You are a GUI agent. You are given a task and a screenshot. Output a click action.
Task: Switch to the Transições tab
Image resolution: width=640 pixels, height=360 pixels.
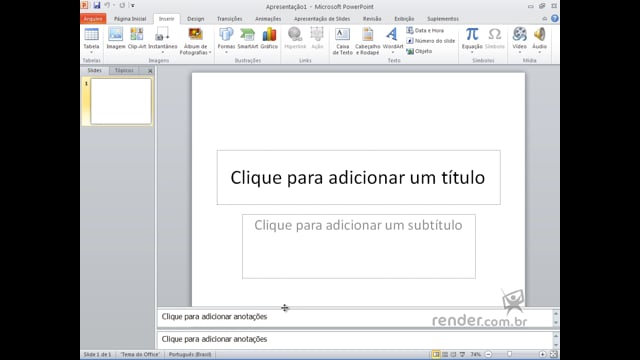point(229,19)
